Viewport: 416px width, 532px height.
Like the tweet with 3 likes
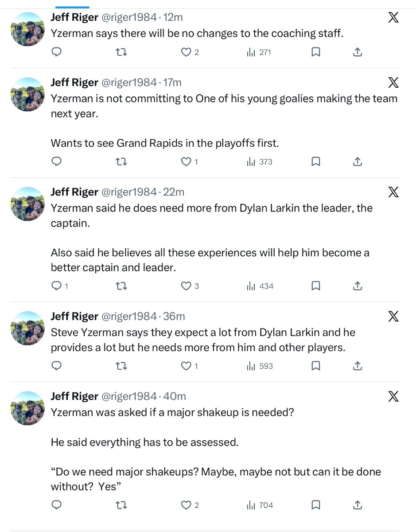(187, 286)
